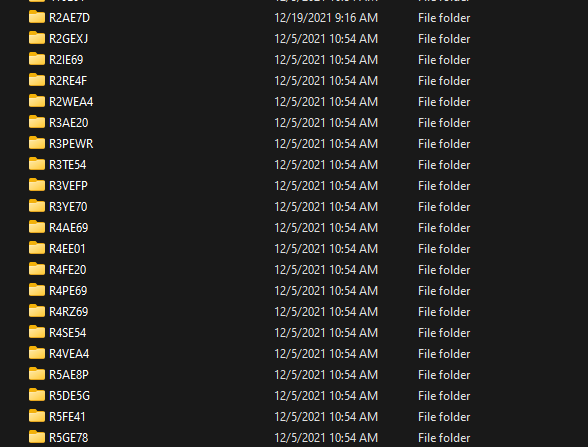Select the R5FE41 folder name
The image size is (588, 447).
[x=67, y=417]
